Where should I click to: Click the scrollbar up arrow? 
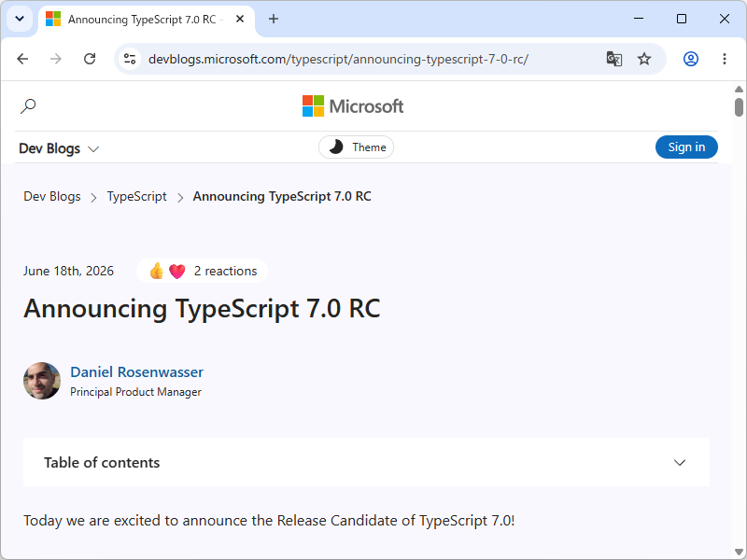tap(739, 89)
